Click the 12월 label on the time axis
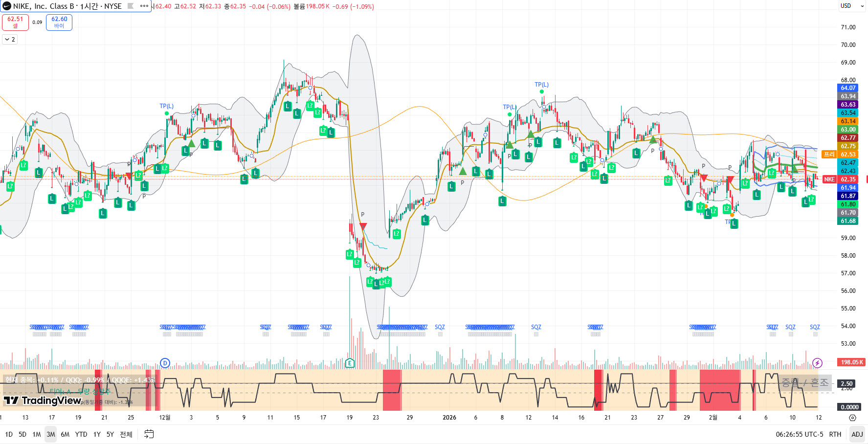Viewport: 868px width, 444px height. pos(165,418)
